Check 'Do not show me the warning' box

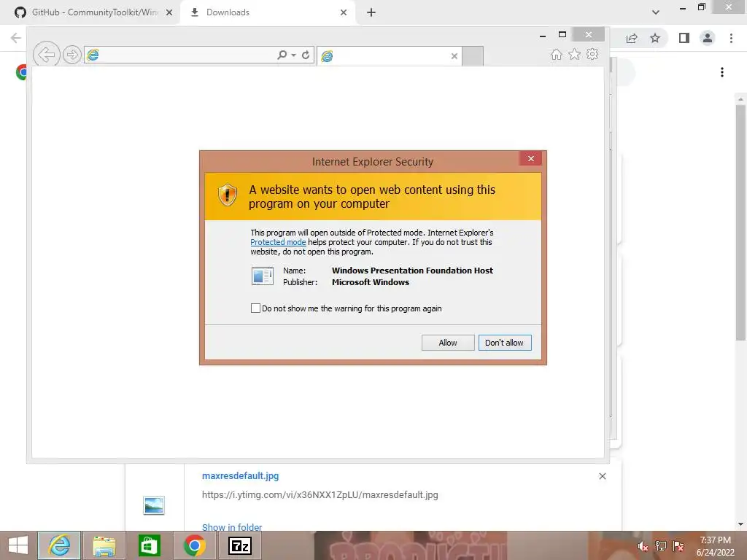(255, 308)
